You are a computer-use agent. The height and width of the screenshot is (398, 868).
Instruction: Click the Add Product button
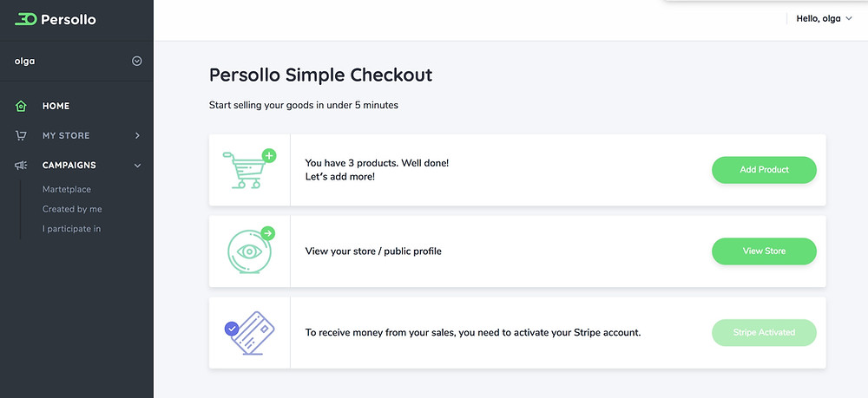point(764,170)
